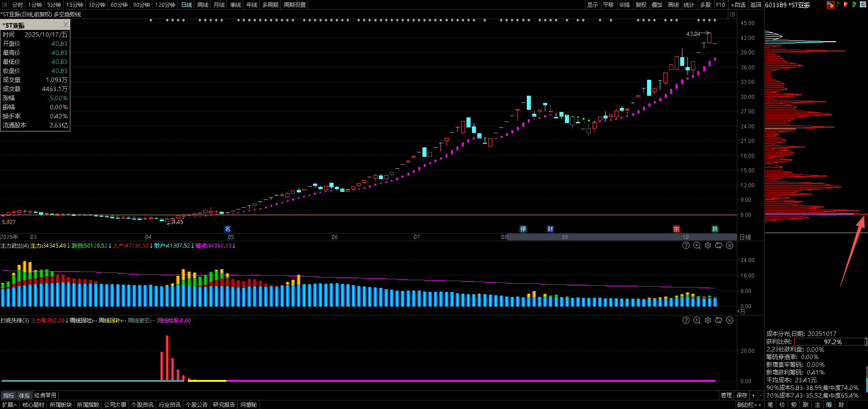Zoom the 主力进出 indicator panel
This screenshot has width=868, height=409.
697,245
